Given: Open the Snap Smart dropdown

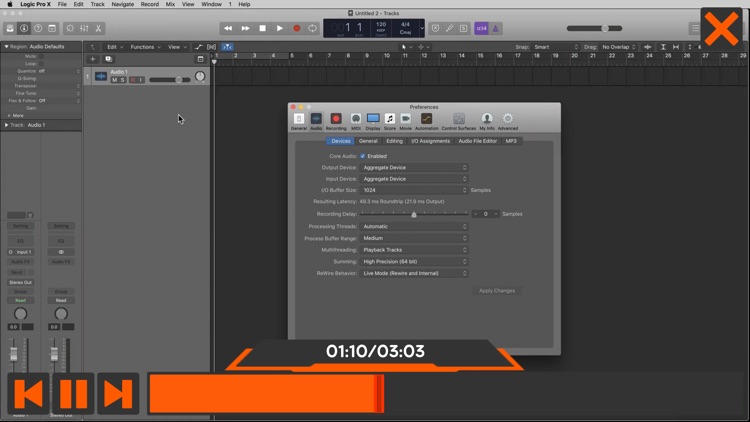Looking at the screenshot, I should (x=556, y=47).
